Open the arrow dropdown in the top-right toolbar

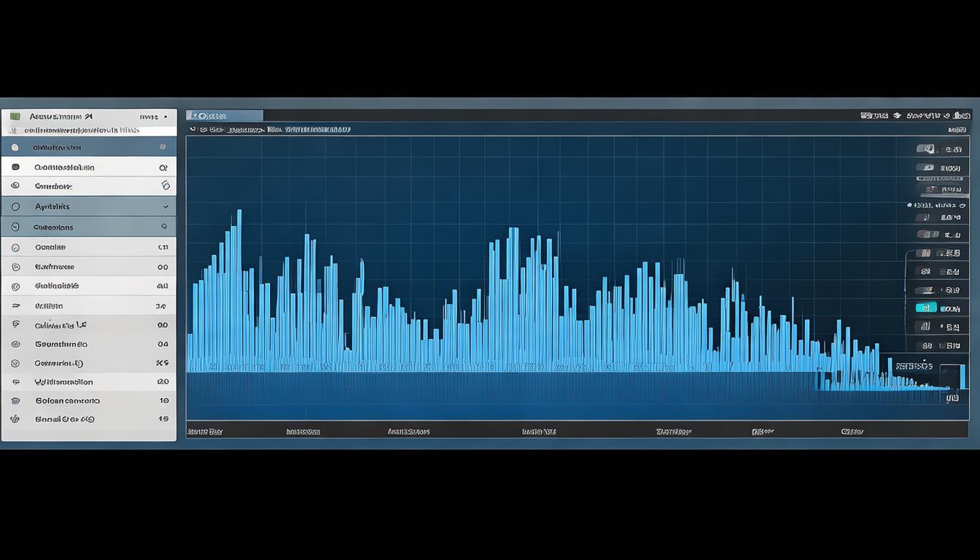pyautogui.click(x=898, y=116)
